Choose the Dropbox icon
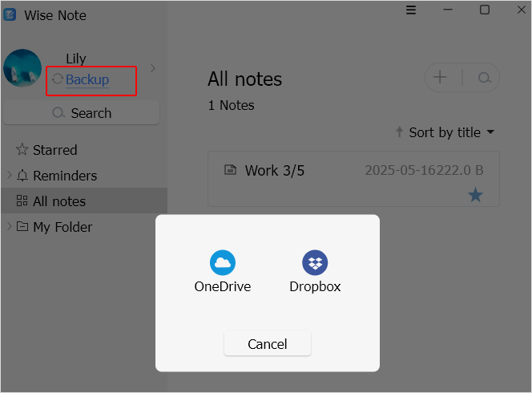 315,262
